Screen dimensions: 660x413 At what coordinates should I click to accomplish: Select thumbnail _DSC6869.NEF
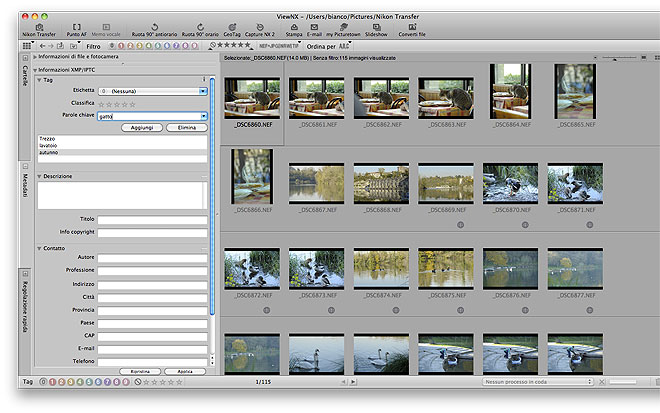coord(445,183)
